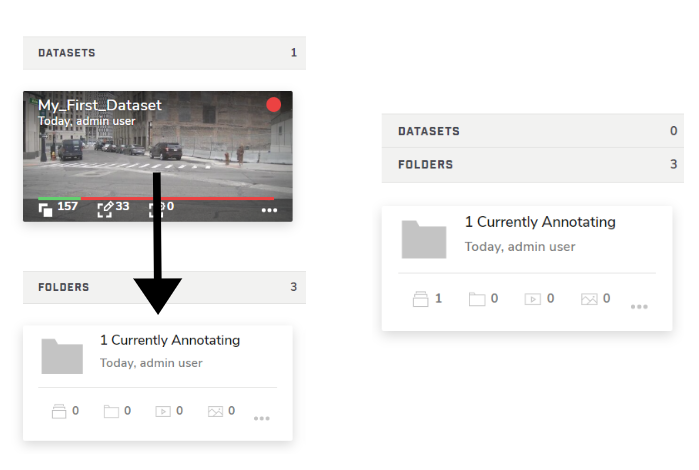This screenshot has width=699, height=470.
Task: Click the left DATASETS section header showing 1
Action: (164, 53)
